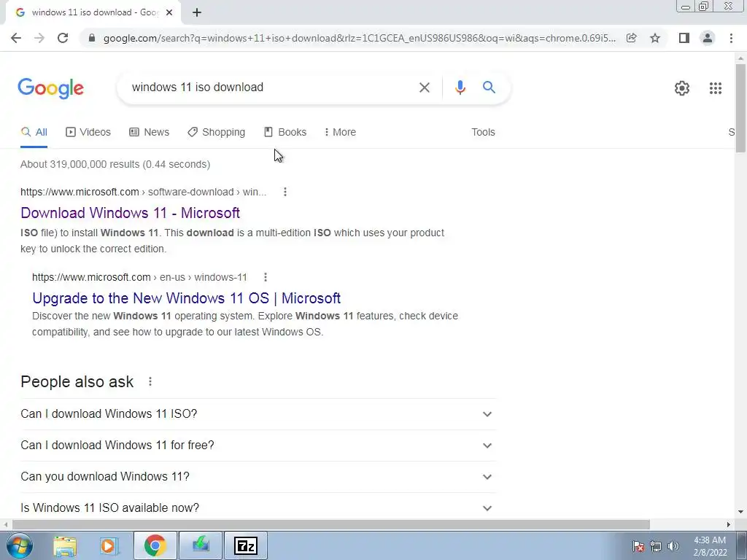Open a new tab with plus button
747x560 pixels.
(197, 13)
